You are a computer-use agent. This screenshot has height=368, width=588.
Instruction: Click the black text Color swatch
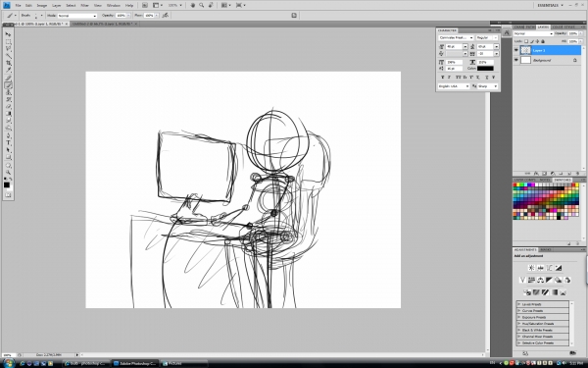pos(485,69)
